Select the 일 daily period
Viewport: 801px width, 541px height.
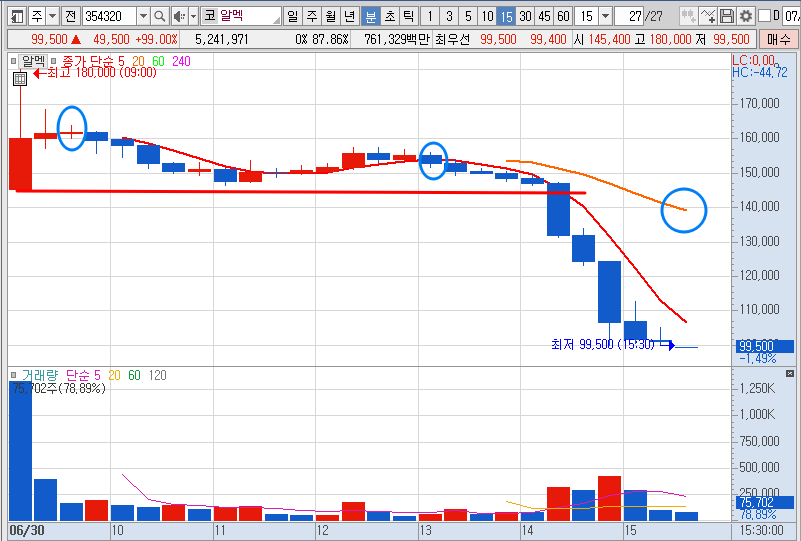(x=293, y=16)
